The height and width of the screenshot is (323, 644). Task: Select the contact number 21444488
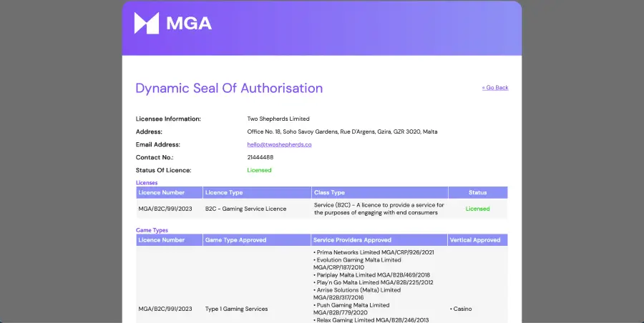click(260, 157)
